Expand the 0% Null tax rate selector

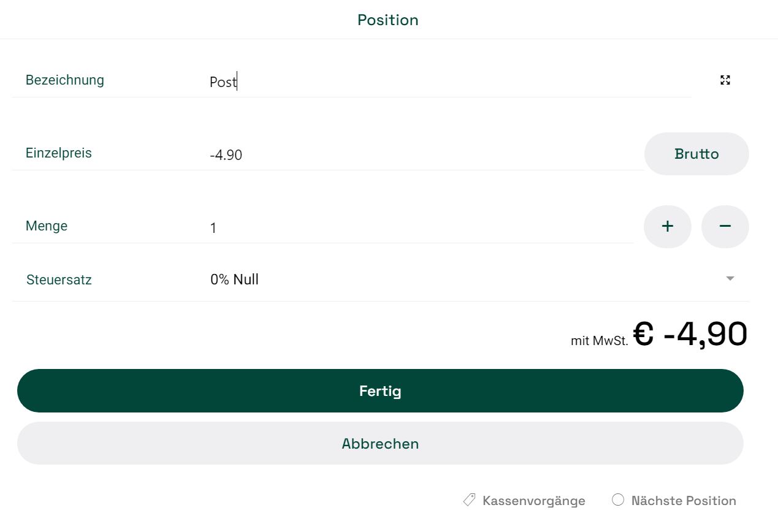pos(472,279)
